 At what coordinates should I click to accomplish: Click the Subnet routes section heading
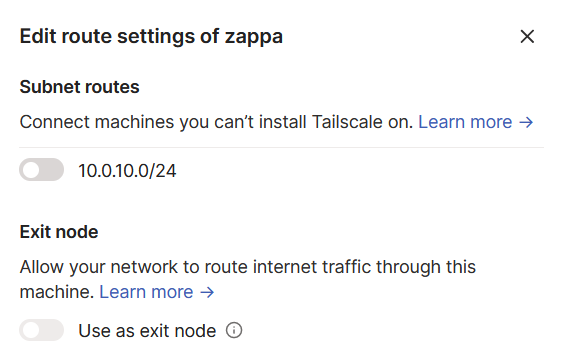(79, 87)
